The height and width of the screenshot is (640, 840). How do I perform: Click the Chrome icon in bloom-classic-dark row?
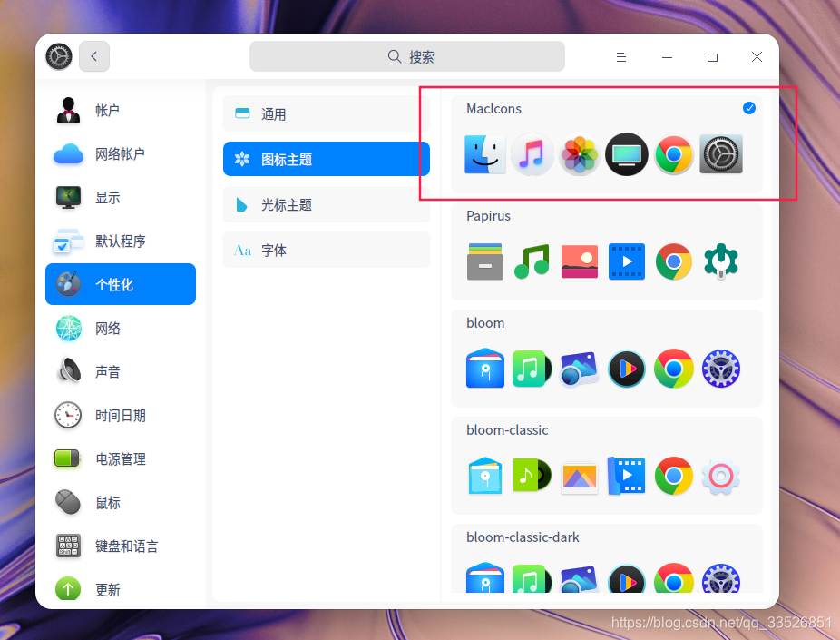point(673,578)
